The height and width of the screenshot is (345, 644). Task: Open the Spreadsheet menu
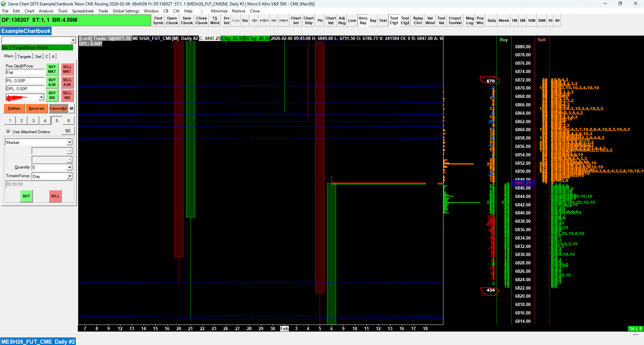click(83, 11)
